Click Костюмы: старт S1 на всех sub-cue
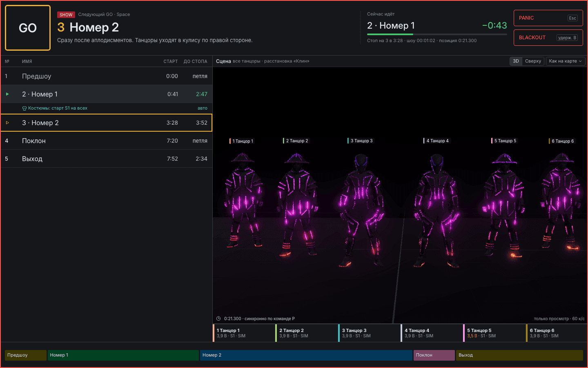588x368 pixels. [106, 108]
